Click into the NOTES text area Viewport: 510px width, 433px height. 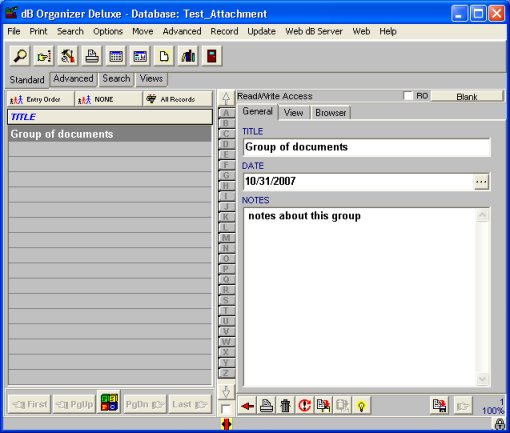pos(360,297)
